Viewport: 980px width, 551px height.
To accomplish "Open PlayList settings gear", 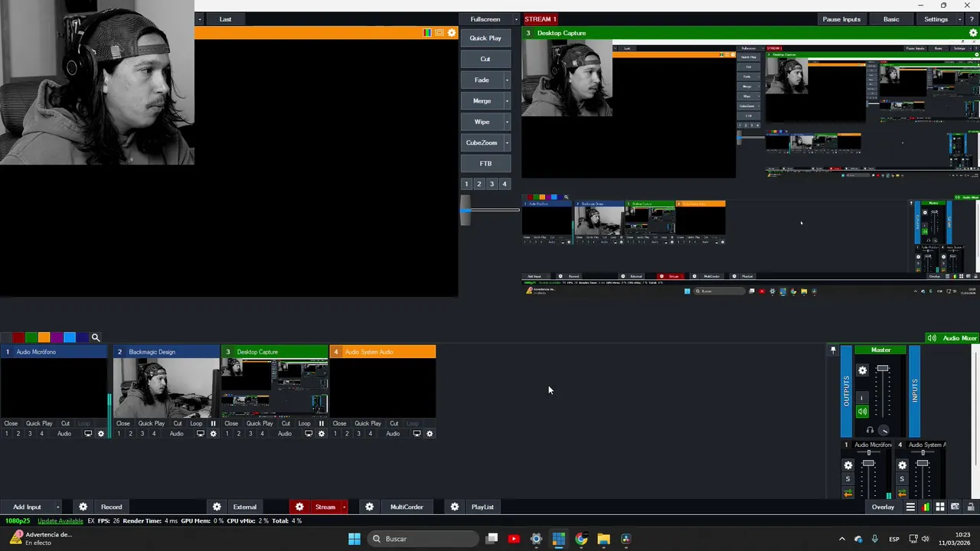I will tap(455, 507).
